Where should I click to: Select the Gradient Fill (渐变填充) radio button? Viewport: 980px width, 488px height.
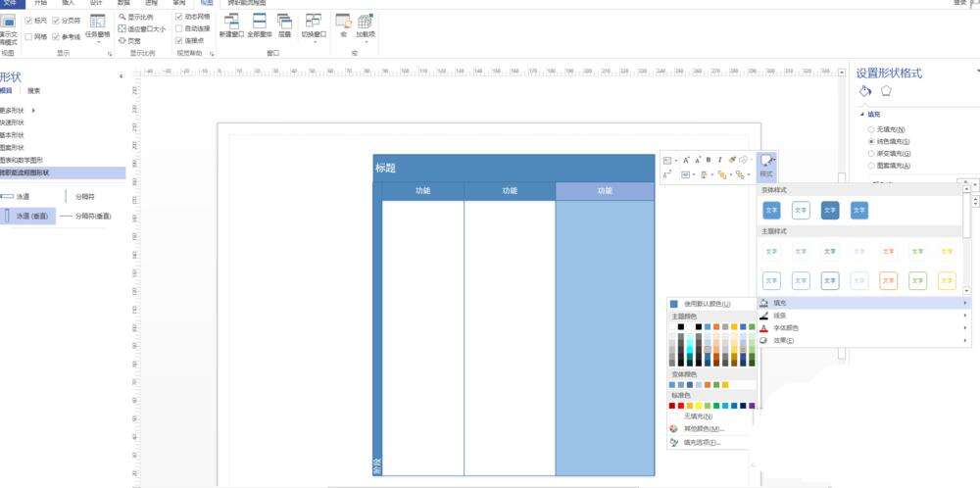coord(871,153)
